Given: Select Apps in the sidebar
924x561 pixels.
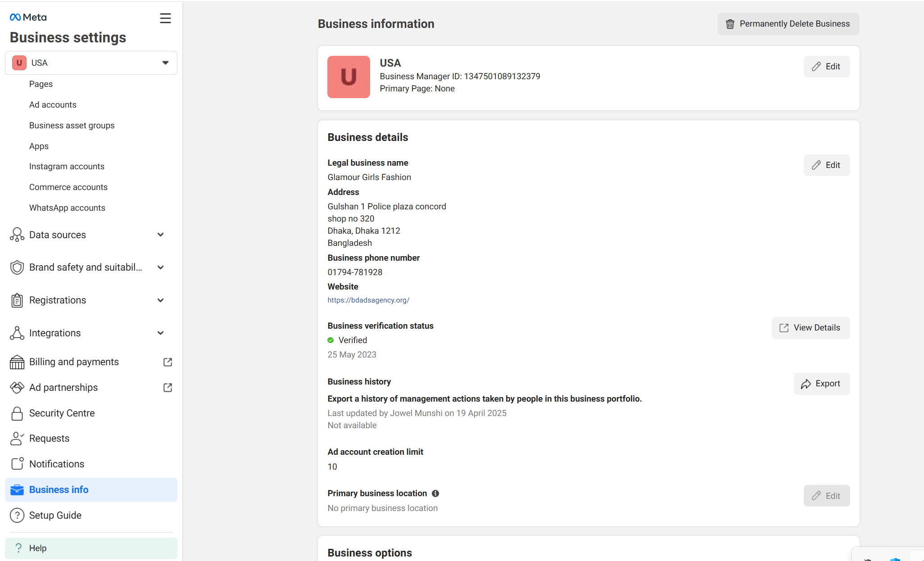Looking at the screenshot, I should [39, 146].
